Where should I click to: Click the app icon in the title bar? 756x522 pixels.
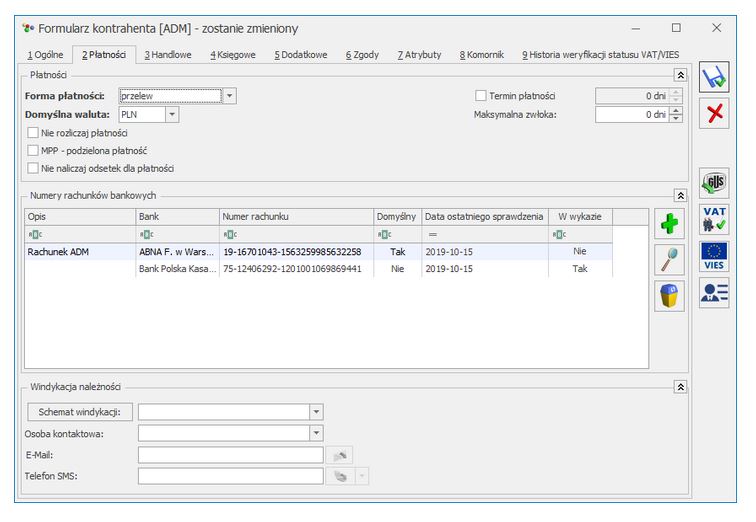click(28, 28)
